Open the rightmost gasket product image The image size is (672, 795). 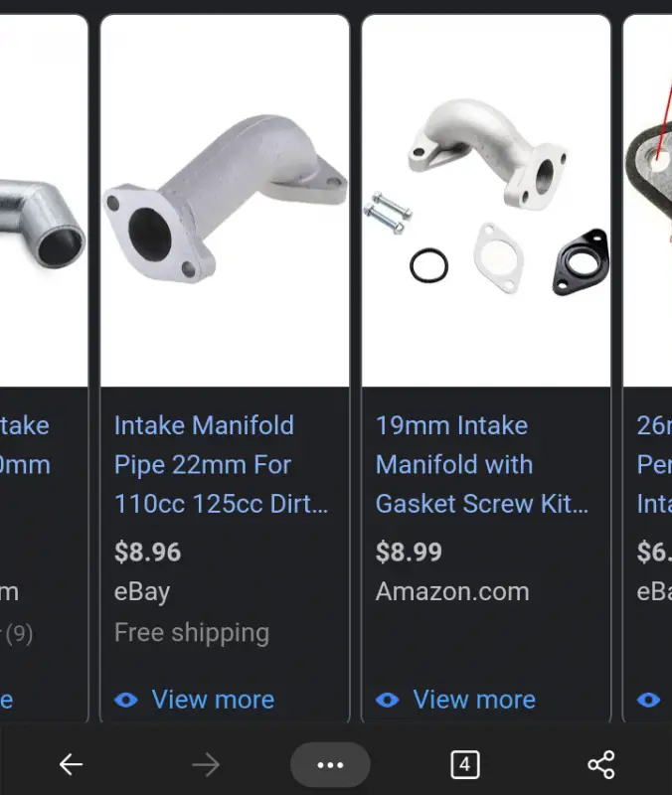pos(648,201)
